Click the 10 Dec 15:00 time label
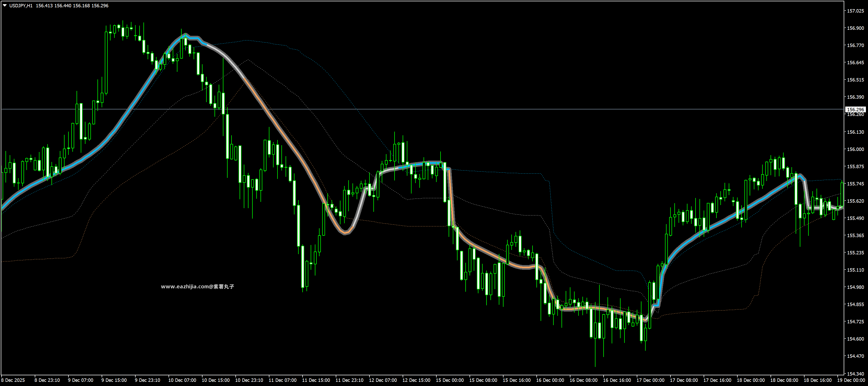This screenshot has height=386, width=868. [x=216, y=380]
